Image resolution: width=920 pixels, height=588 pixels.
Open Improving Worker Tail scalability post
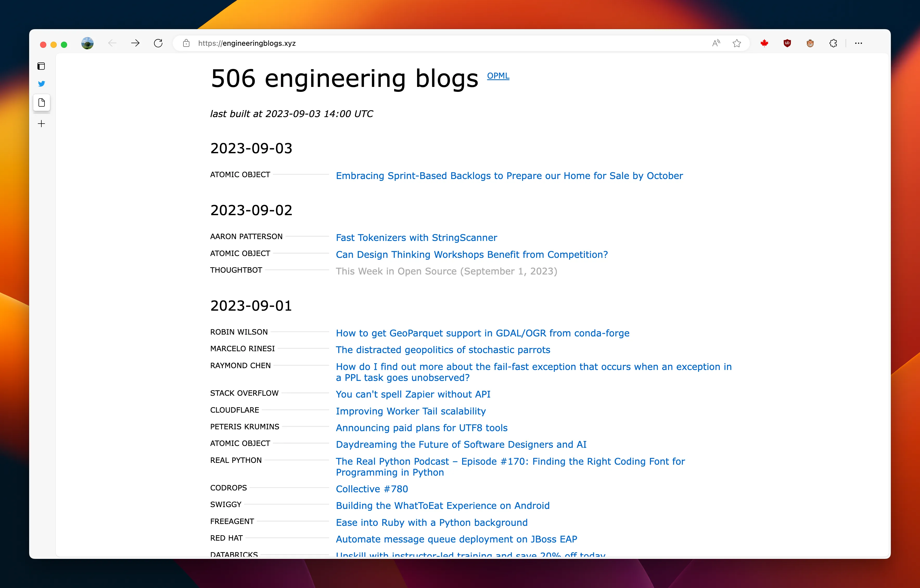point(411,411)
